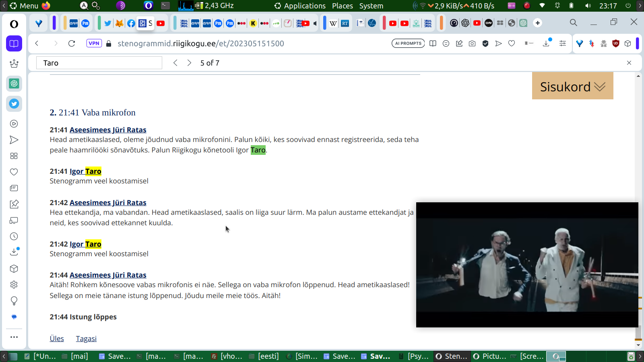Image resolution: width=644 pixels, height=362 pixels.
Task: Open the Places menu
Action: pos(342,6)
